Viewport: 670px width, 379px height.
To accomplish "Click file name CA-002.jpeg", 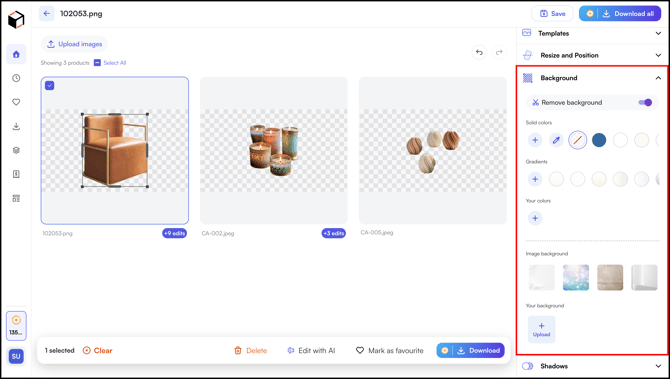I will (x=218, y=234).
